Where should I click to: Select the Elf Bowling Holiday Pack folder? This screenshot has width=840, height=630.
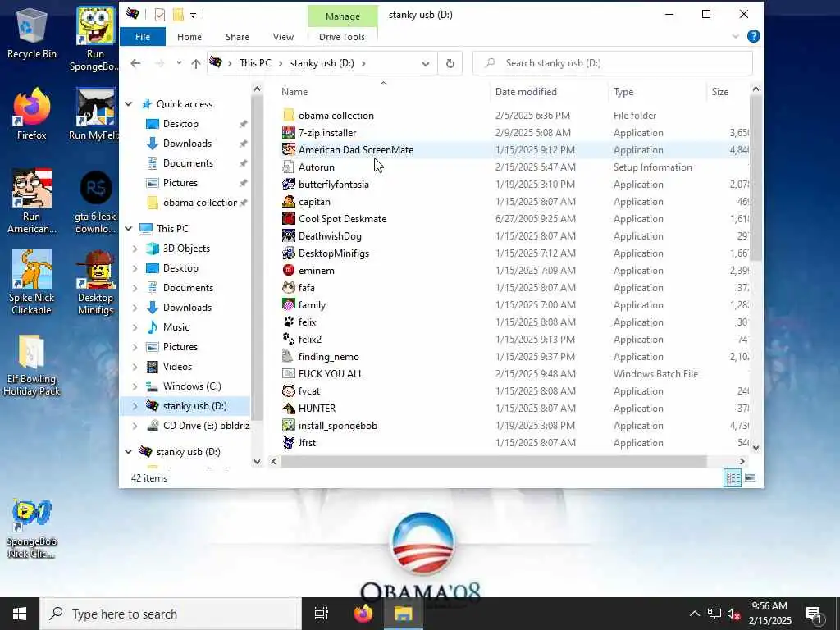[32, 364]
